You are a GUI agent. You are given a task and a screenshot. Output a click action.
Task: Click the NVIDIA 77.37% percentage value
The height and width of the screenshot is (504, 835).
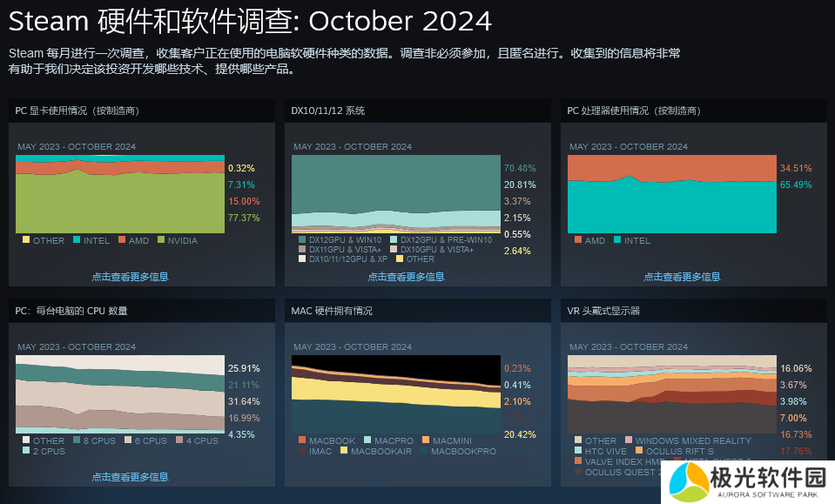coord(243,218)
